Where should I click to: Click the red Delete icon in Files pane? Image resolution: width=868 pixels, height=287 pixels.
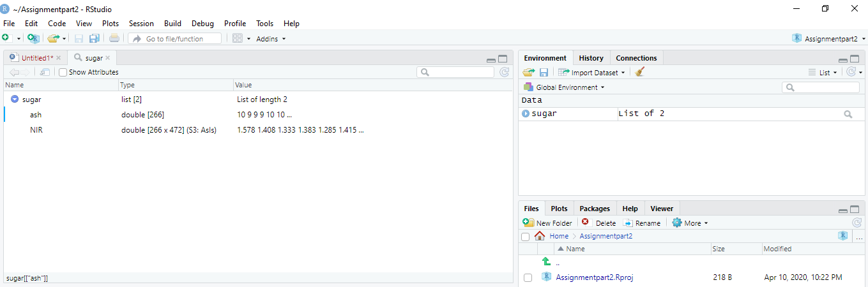click(x=585, y=222)
